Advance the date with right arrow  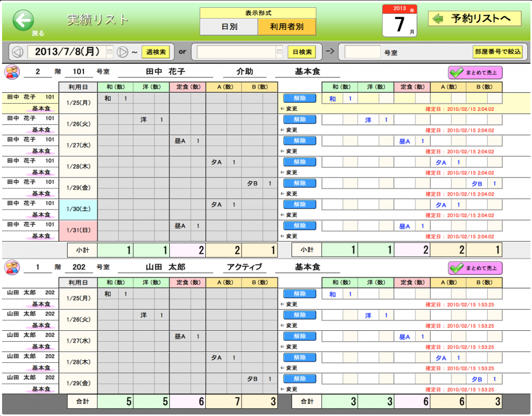[x=122, y=52]
